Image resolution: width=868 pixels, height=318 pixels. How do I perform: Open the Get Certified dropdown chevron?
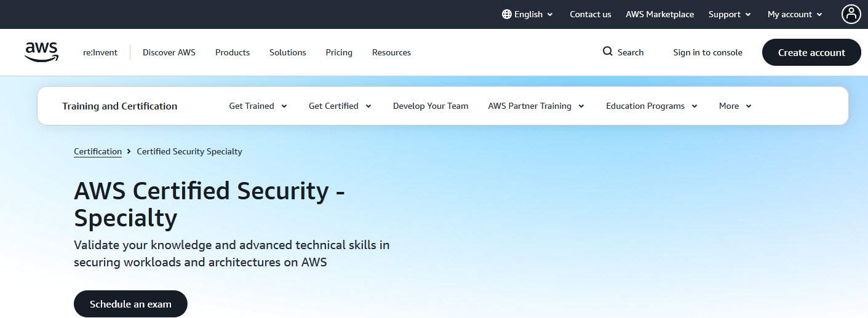click(x=368, y=106)
